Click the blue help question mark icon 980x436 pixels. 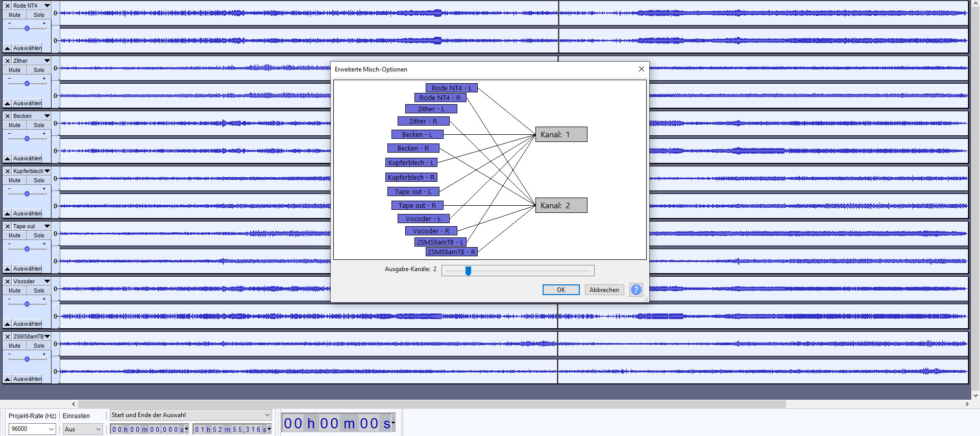pos(635,289)
